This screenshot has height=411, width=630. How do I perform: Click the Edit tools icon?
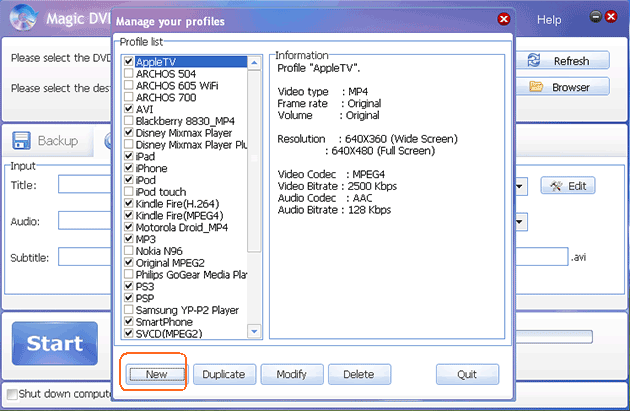coord(556,186)
